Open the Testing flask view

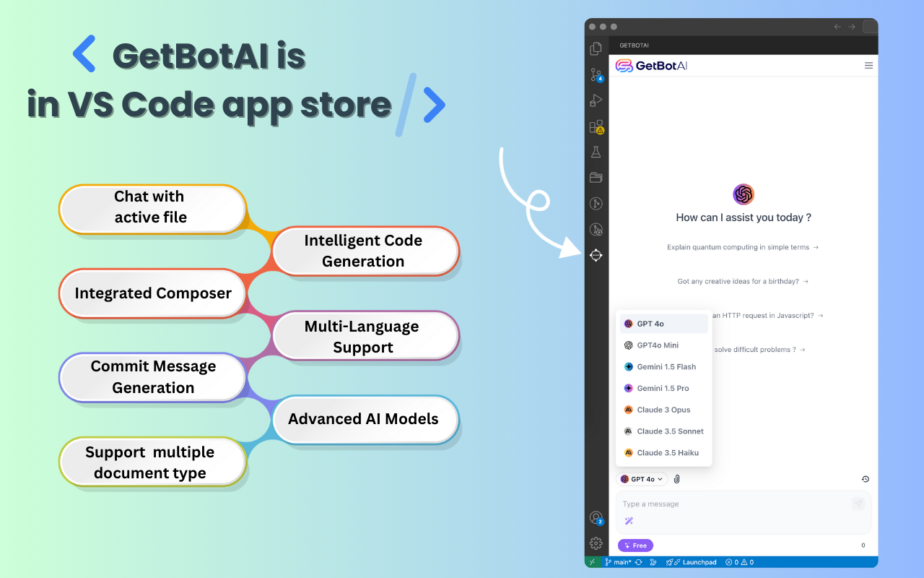pos(596,151)
